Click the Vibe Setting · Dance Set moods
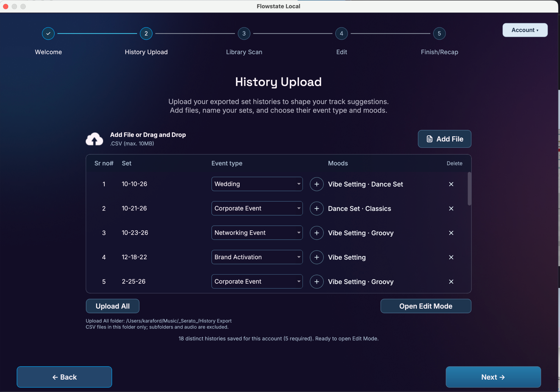The width and height of the screenshot is (560, 392). click(x=365, y=184)
